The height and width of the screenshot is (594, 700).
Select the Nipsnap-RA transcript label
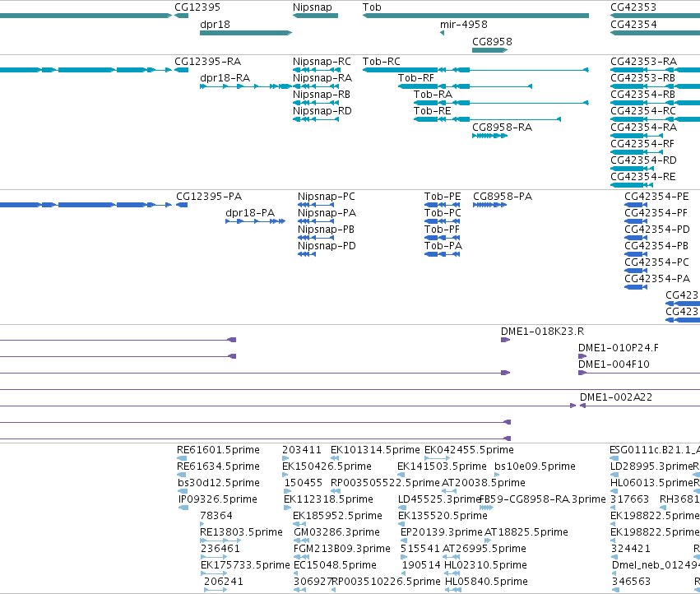tap(322, 78)
